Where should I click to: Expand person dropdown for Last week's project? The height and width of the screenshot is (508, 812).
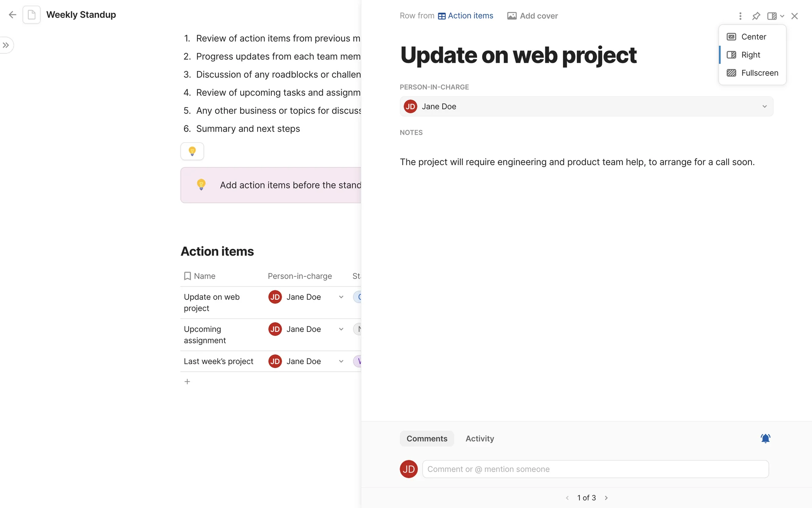[341, 362]
